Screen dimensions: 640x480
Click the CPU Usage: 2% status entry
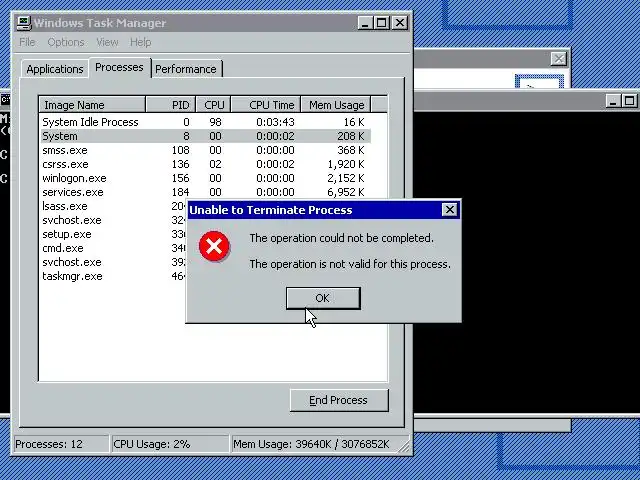169,444
